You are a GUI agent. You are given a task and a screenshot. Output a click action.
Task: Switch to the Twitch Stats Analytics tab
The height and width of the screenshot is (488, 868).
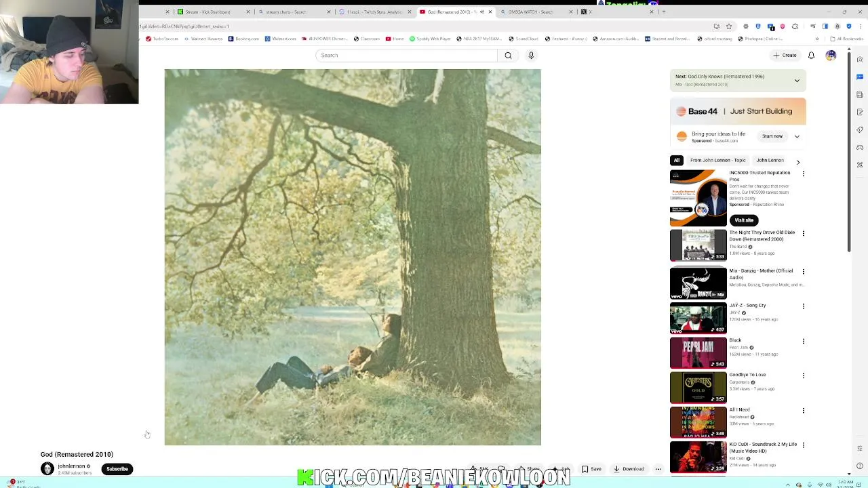[x=374, y=12]
